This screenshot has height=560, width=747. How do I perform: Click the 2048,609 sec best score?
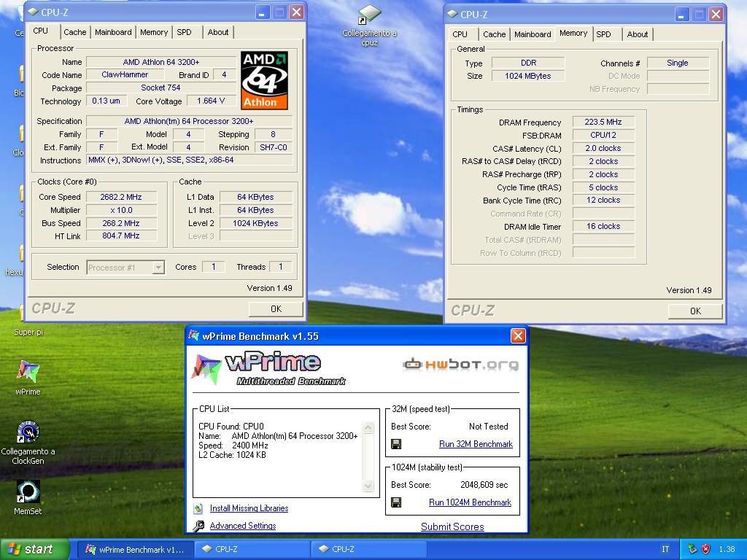(484, 485)
